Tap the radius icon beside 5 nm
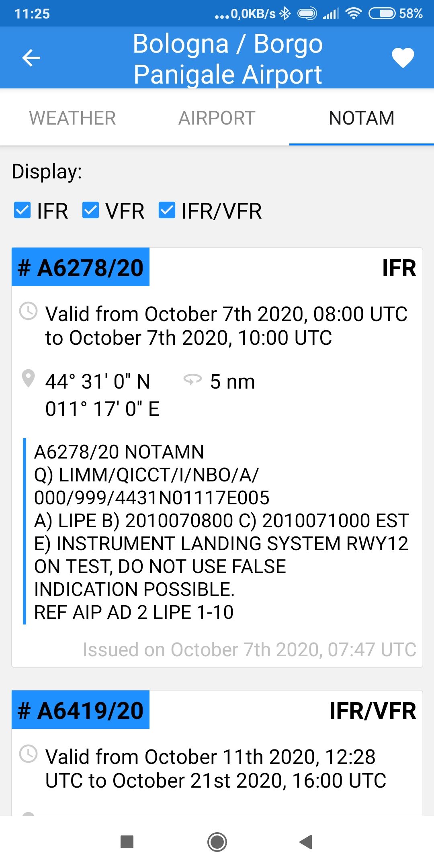 [192, 379]
